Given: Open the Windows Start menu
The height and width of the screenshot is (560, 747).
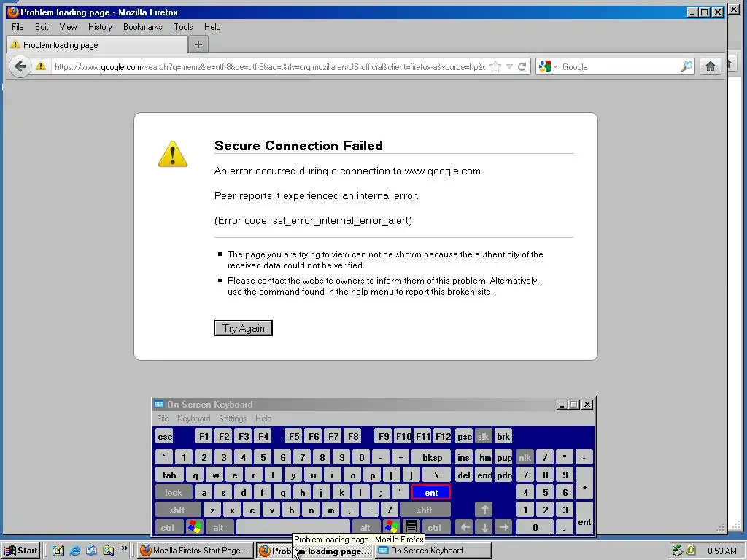Looking at the screenshot, I should click(x=20, y=551).
